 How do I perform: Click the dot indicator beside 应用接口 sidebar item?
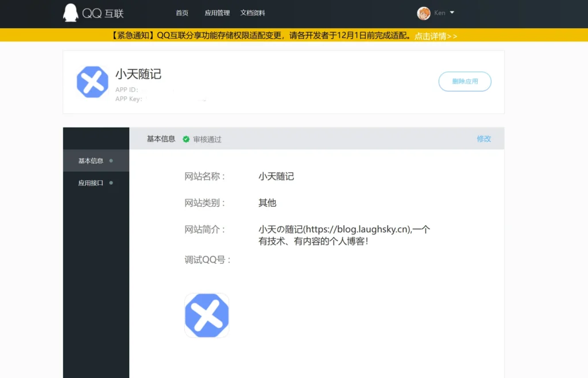113,183
